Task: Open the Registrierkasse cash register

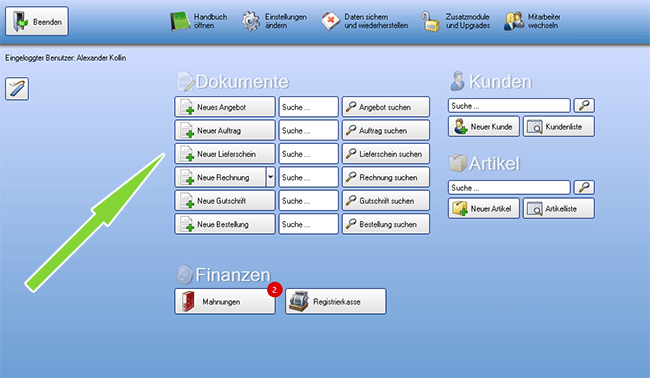Action: click(x=335, y=301)
